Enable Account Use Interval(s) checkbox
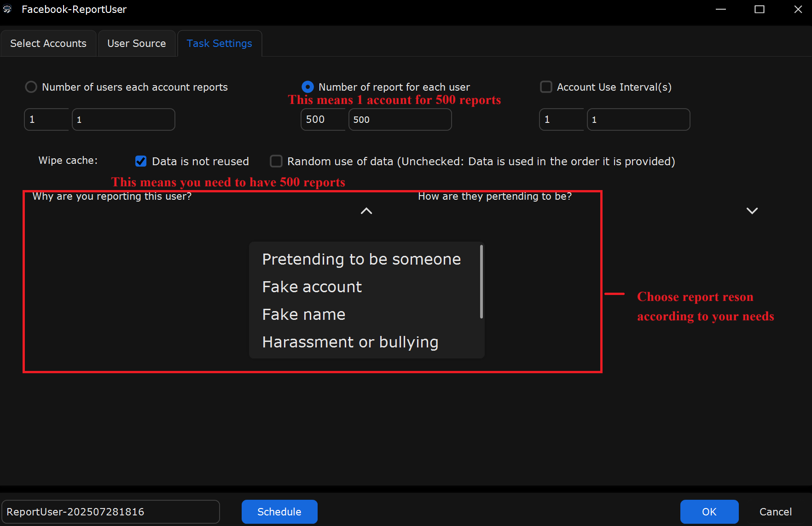 546,87
